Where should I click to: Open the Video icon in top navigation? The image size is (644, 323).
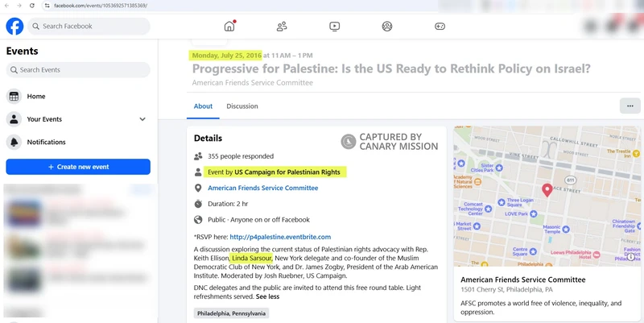click(334, 27)
